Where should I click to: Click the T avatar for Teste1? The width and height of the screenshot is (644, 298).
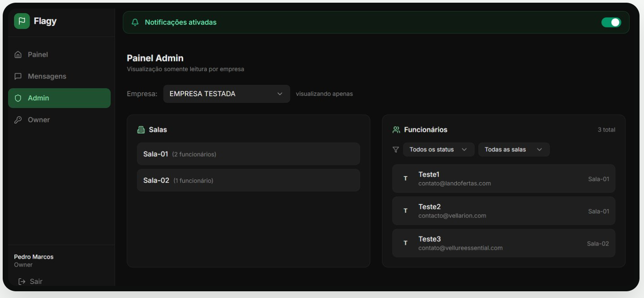405,179
